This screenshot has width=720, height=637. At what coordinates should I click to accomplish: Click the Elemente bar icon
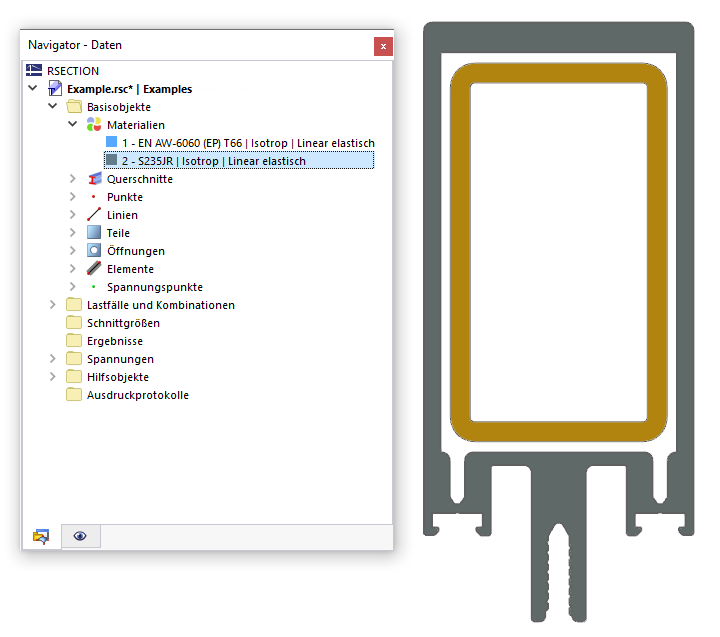click(x=94, y=268)
